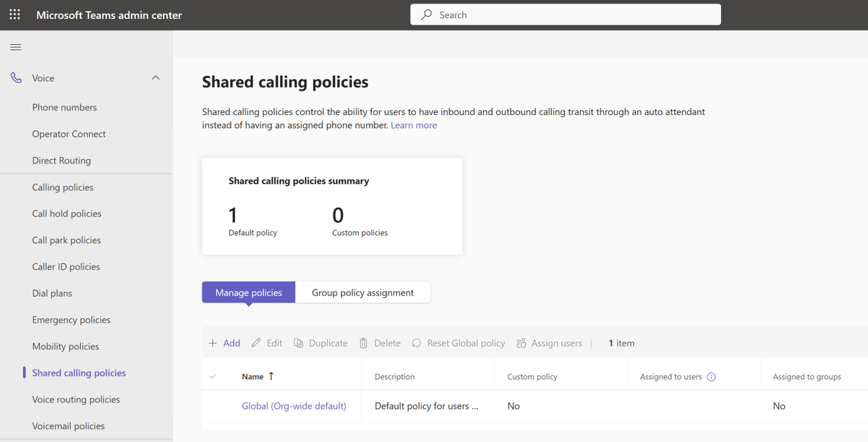Click 'Default policy for users ...' description cell

click(427, 406)
